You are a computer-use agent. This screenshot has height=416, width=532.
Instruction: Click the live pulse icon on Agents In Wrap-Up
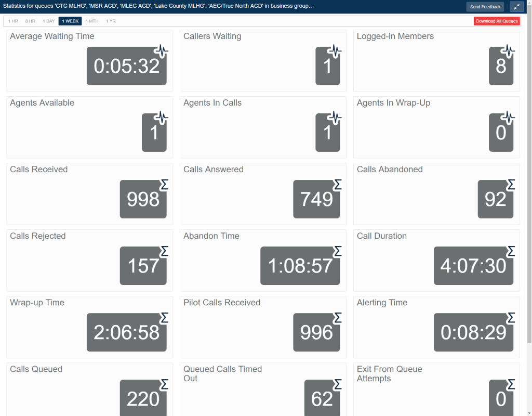click(508, 118)
